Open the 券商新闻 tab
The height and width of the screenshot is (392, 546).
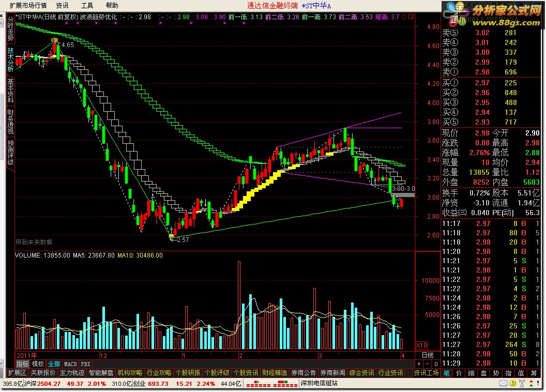tap(332, 373)
